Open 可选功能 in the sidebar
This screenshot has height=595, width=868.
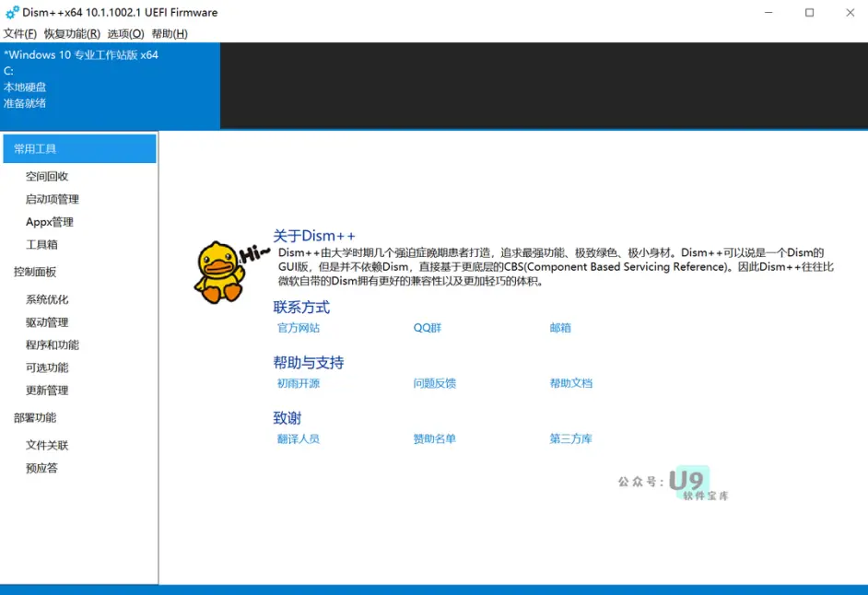[47, 367]
